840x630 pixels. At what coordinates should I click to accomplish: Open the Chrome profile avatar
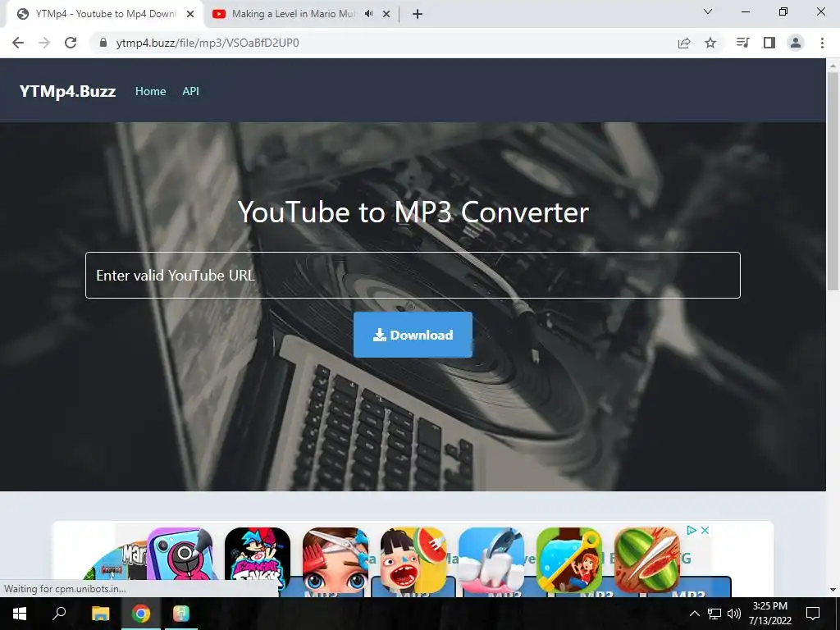click(796, 43)
